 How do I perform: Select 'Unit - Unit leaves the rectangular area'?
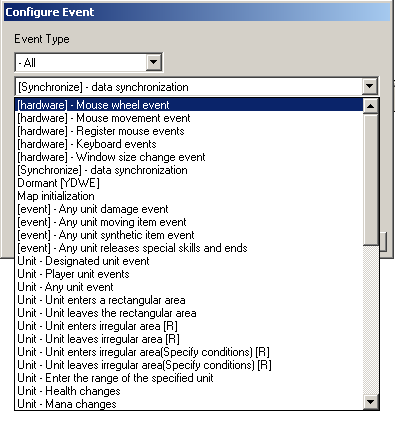(x=189, y=313)
